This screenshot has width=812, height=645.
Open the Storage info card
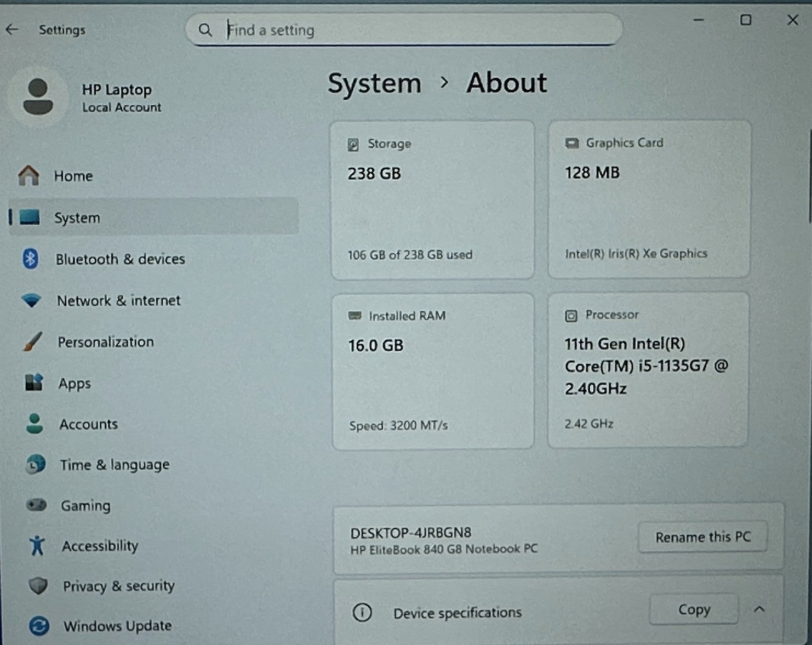click(432, 200)
